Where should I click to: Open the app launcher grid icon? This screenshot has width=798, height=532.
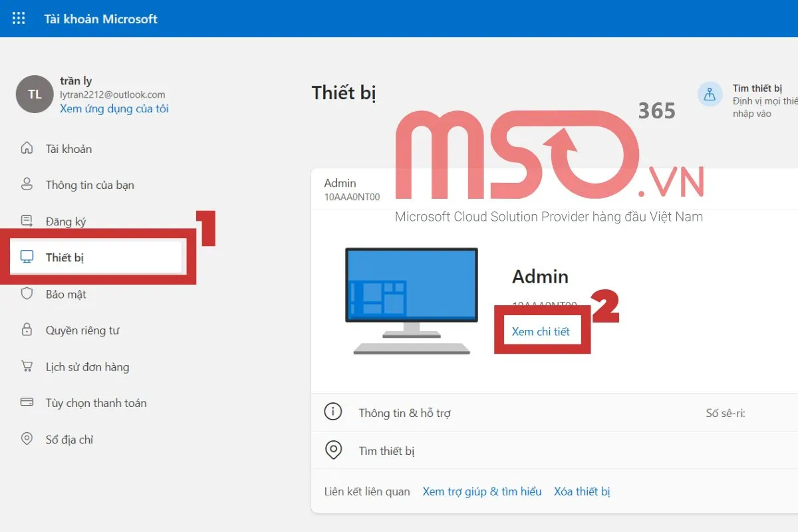coord(19,19)
